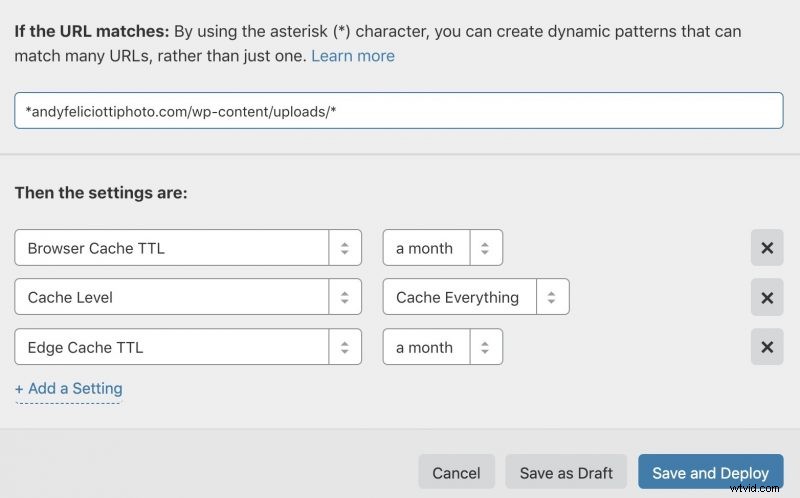Image resolution: width=800 pixels, height=498 pixels.
Task: Remove the Browser Cache TTL setting row
Action: (767, 248)
